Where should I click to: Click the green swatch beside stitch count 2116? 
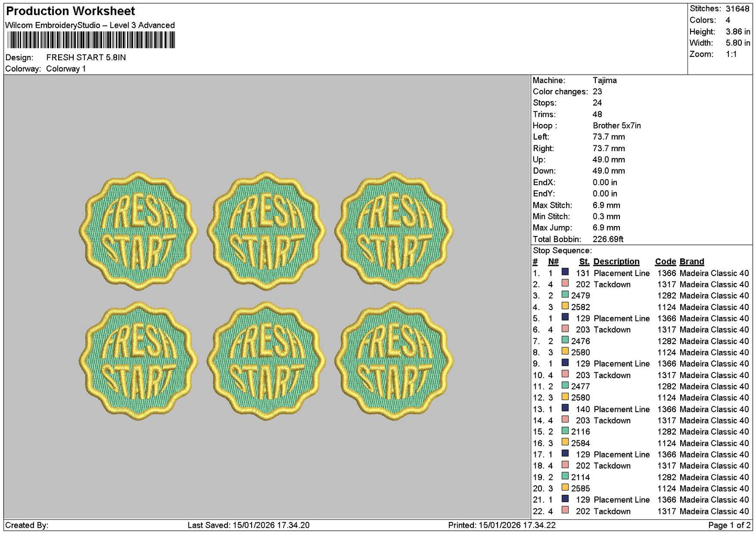[x=565, y=431]
